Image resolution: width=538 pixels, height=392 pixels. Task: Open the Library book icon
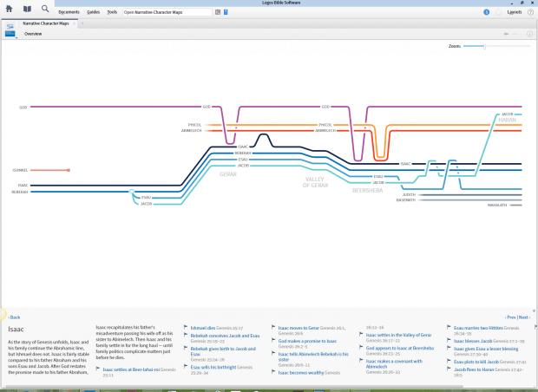point(27,9)
